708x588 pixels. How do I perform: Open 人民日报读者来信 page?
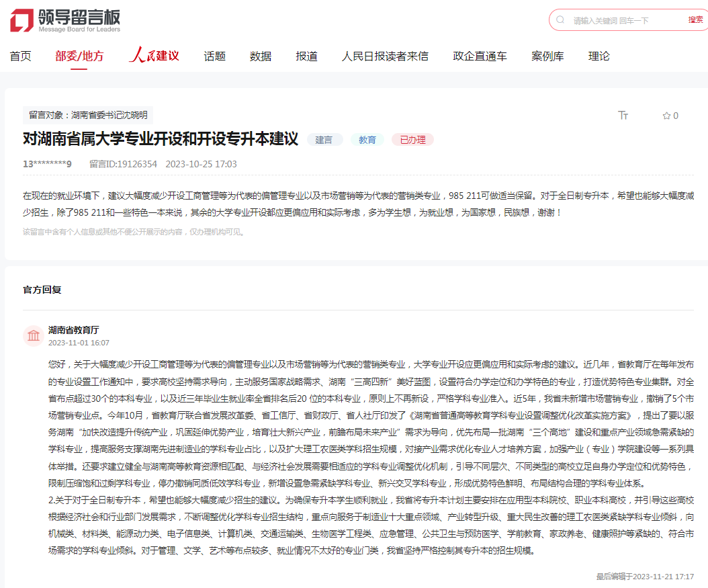pyautogui.click(x=385, y=56)
